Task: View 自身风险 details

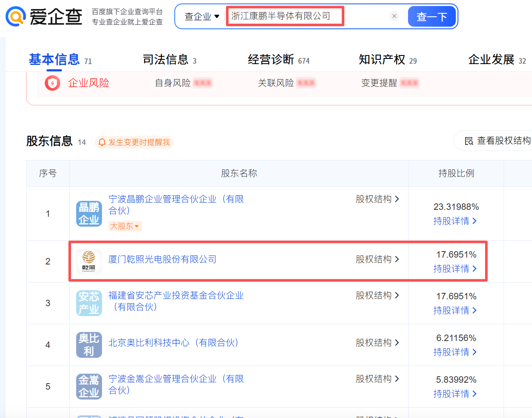Action: point(183,83)
